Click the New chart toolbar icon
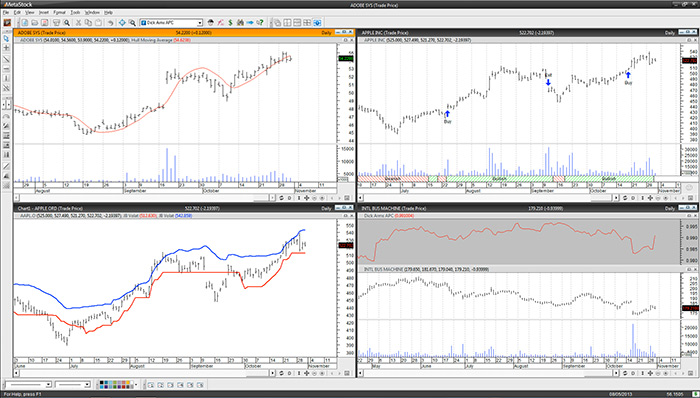The width and height of the screenshot is (700, 398). [25, 22]
